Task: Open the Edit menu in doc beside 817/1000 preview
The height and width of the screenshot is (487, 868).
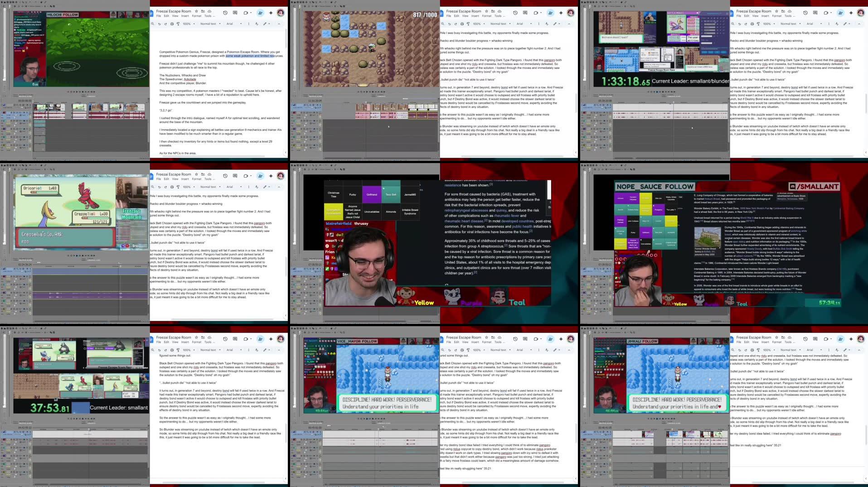Action: pos(456,16)
